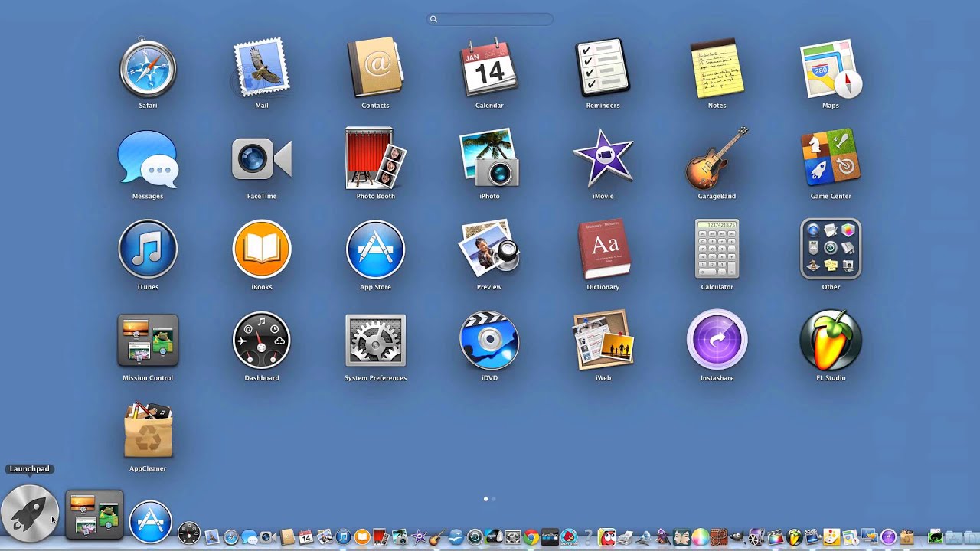The height and width of the screenshot is (551, 980).
Task: Click the Contacts book in the Dock
Action: (287, 537)
